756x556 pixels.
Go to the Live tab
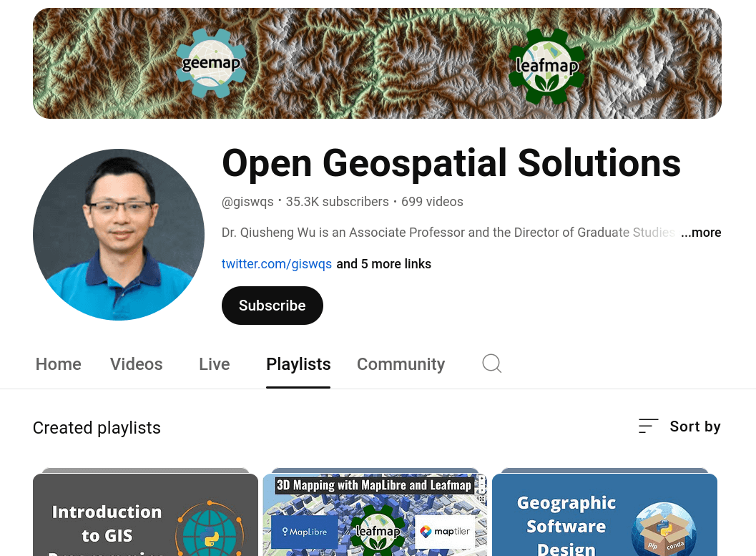pos(215,364)
